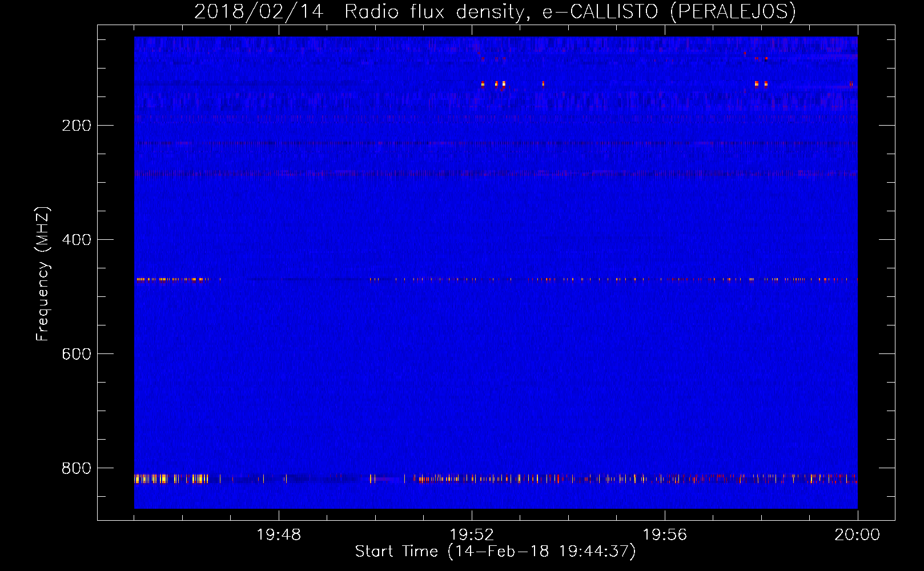Click the 19:48 time tick label

tap(279, 535)
